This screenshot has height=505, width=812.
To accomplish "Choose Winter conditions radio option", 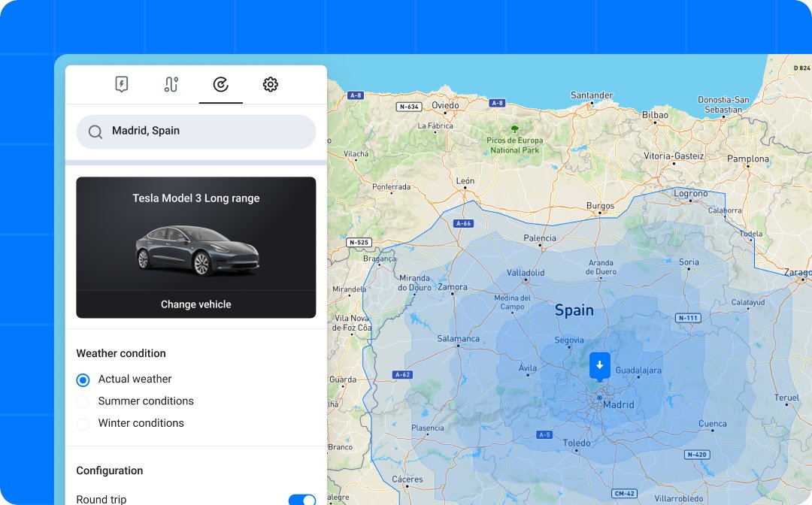I will click(83, 424).
